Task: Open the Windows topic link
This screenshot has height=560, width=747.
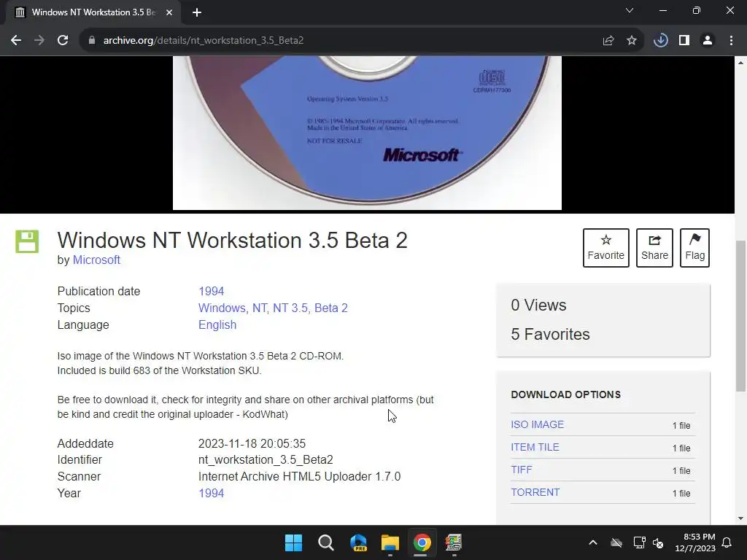Action: click(222, 308)
